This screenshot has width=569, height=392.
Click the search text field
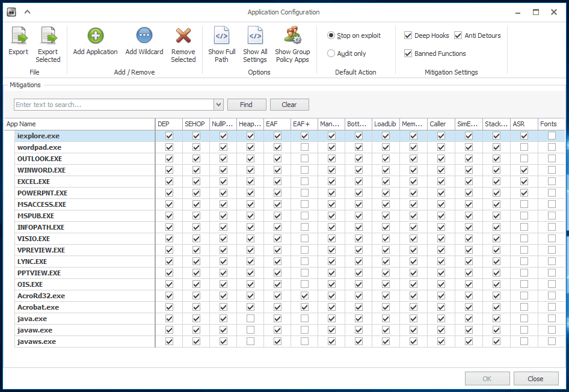click(114, 105)
